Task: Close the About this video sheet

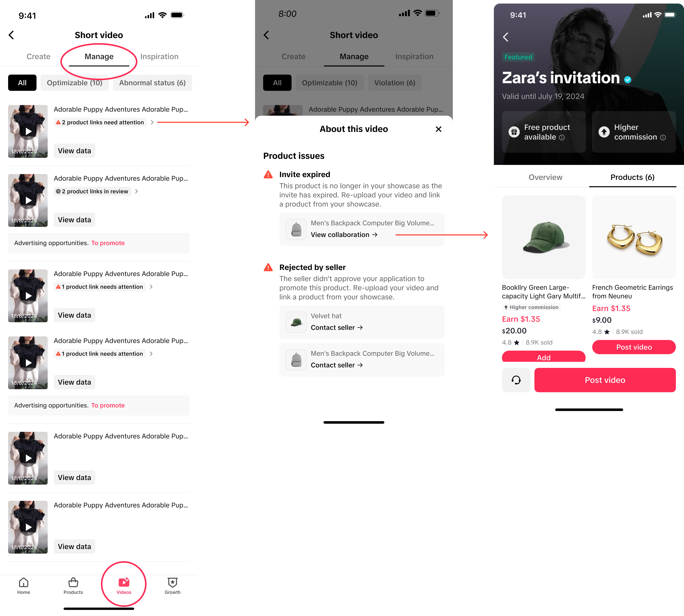Action: pyautogui.click(x=438, y=129)
